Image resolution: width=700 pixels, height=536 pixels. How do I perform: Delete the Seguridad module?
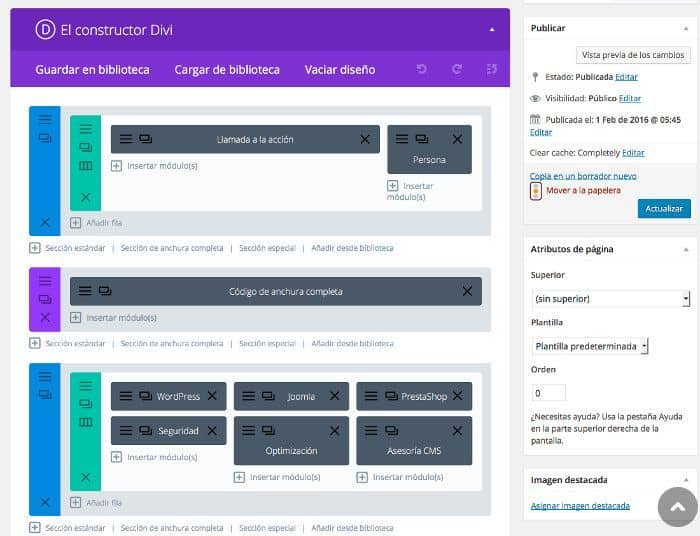tap(212, 431)
